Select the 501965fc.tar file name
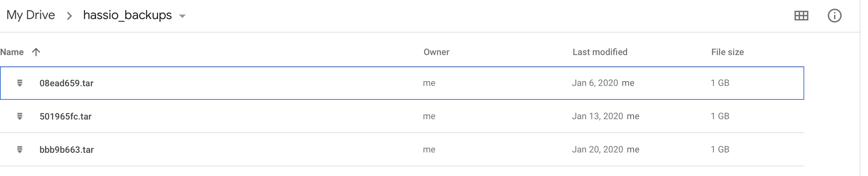 66,116
